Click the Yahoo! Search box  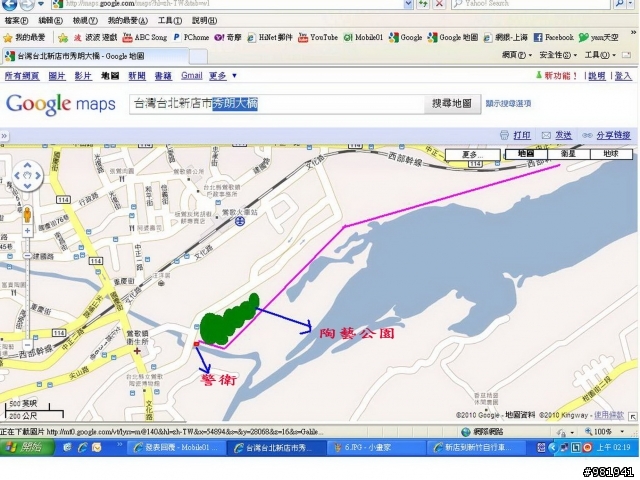(x=531, y=4)
